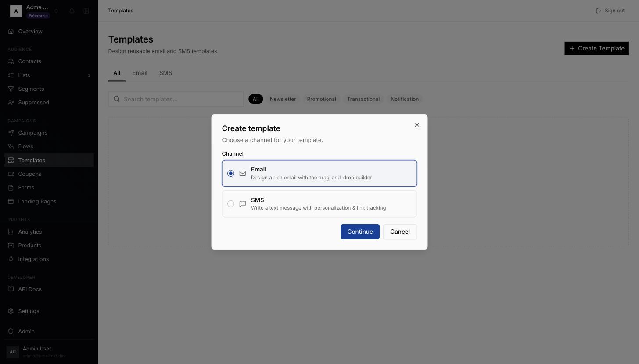Viewport: 639px width, 364px height.
Task: Open Admin shield icon
Action: (11, 332)
